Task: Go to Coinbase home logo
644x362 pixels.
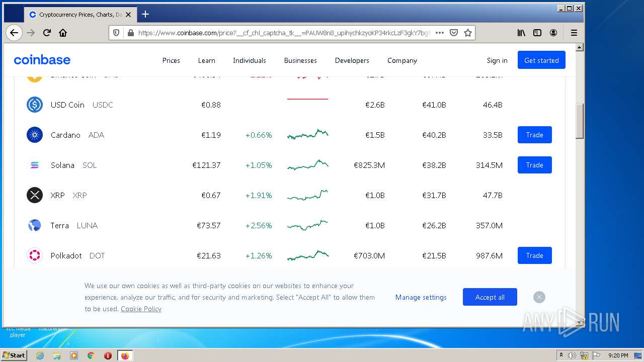Action: [x=42, y=60]
